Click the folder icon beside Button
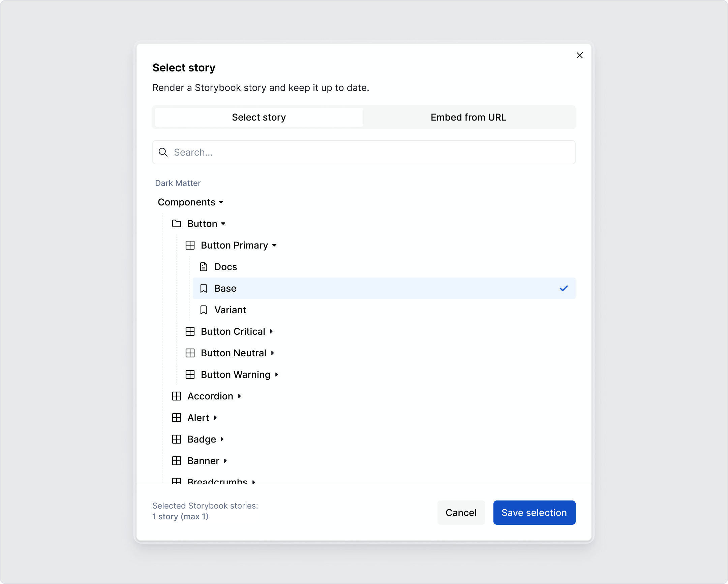This screenshot has width=728, height=584. click(177, 223)
